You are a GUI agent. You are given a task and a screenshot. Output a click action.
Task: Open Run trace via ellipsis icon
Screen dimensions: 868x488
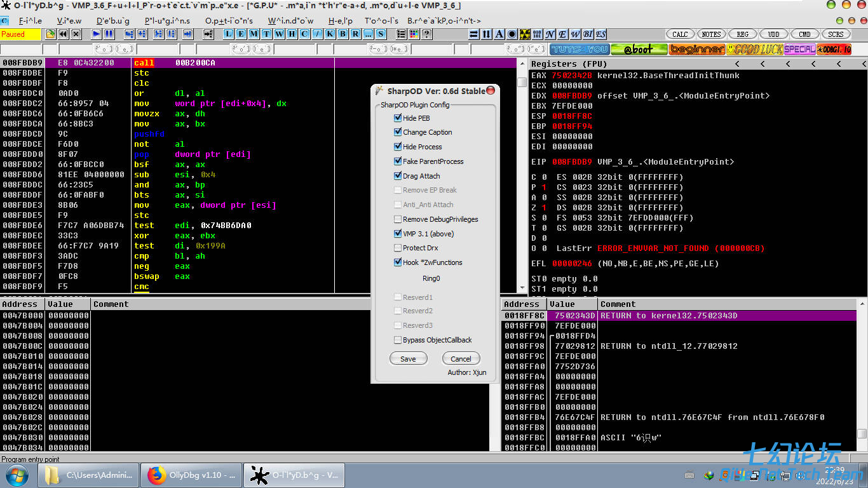(x=369, y=34)
